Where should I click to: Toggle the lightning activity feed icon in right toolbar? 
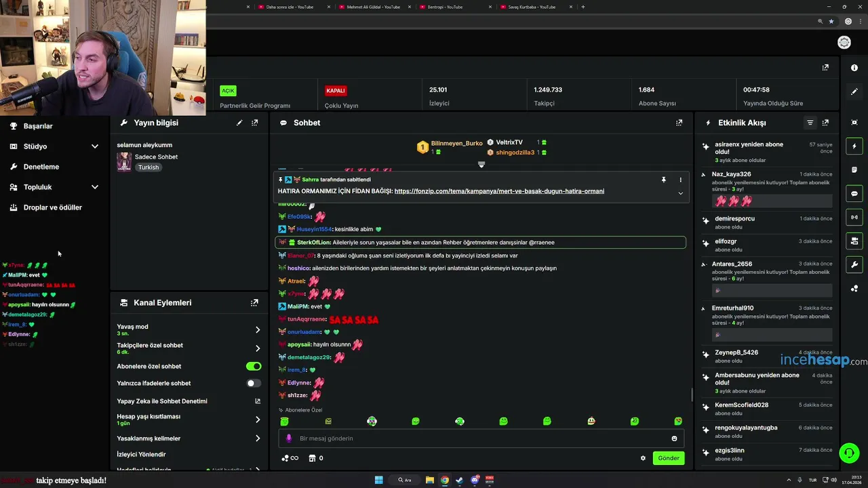click(854, 146)
